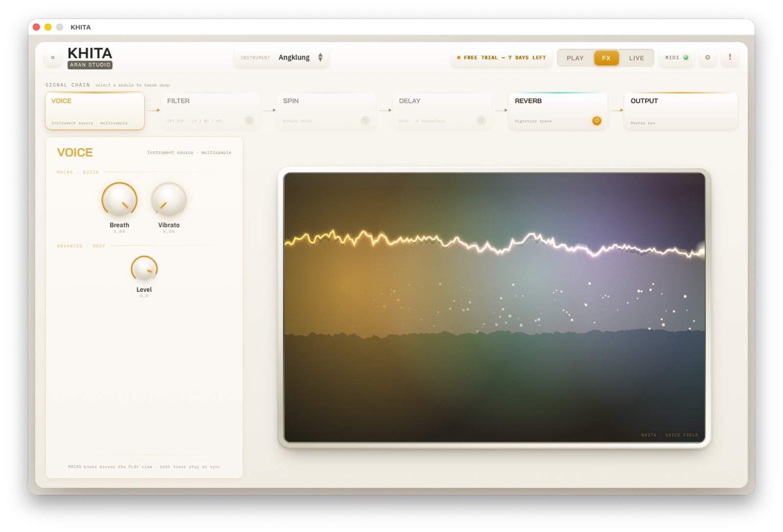Viewport: 783px width, 532px height.
Task: Toggle the DELAY module power button
Action: [x=481, y=120]
